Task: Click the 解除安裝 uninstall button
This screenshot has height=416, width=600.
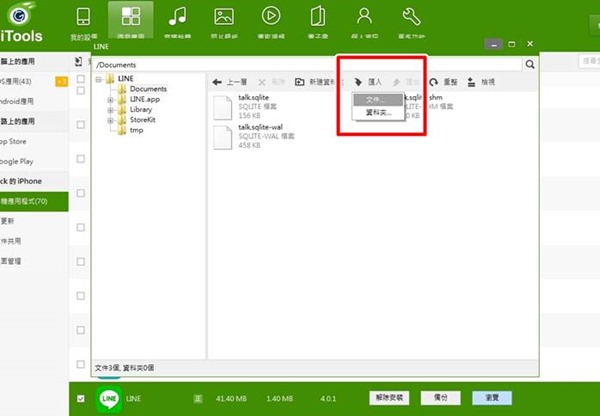Action: [389, 398]
